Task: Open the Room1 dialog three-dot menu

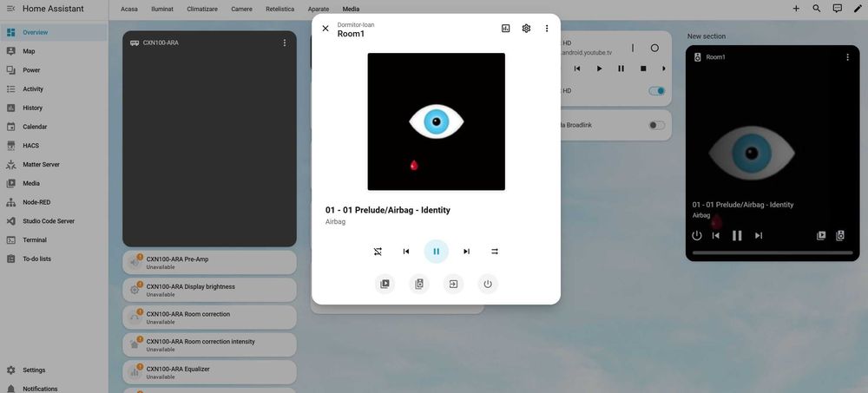Action: (x=546, y=29)
